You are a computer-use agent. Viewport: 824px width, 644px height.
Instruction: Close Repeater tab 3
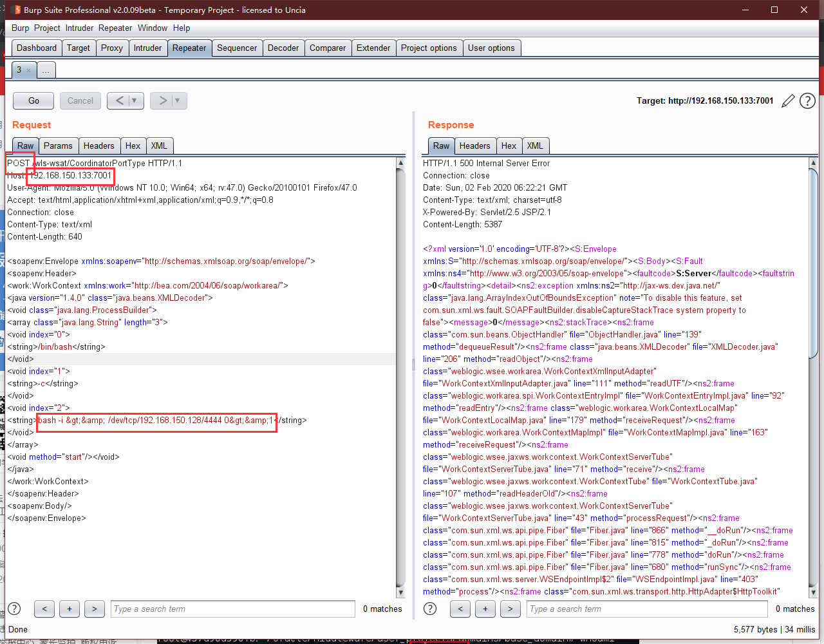(28, 70)
